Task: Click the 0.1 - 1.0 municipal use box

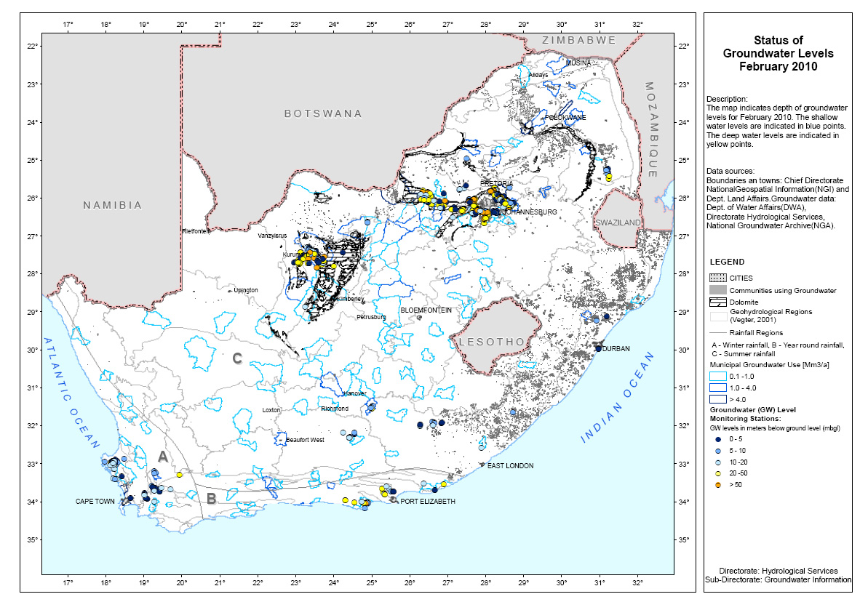Action: (719, 376)
